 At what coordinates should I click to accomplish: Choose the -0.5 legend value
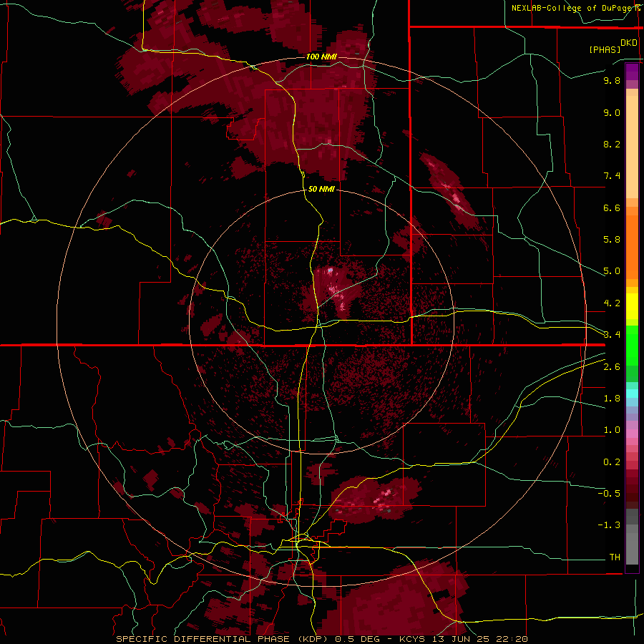[x=609, y=493]
